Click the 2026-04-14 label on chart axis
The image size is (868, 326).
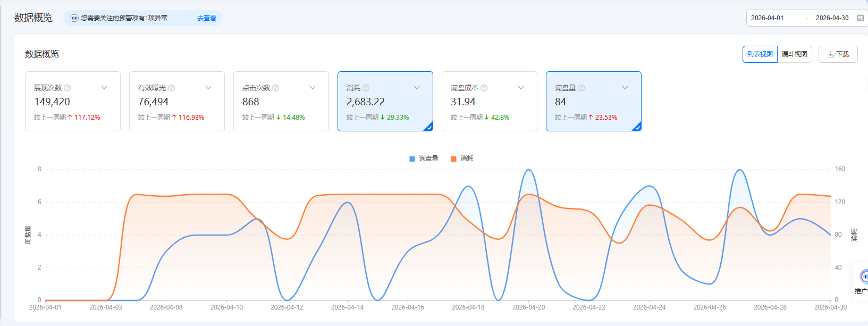pyautogui.click(x=348, y=307)
